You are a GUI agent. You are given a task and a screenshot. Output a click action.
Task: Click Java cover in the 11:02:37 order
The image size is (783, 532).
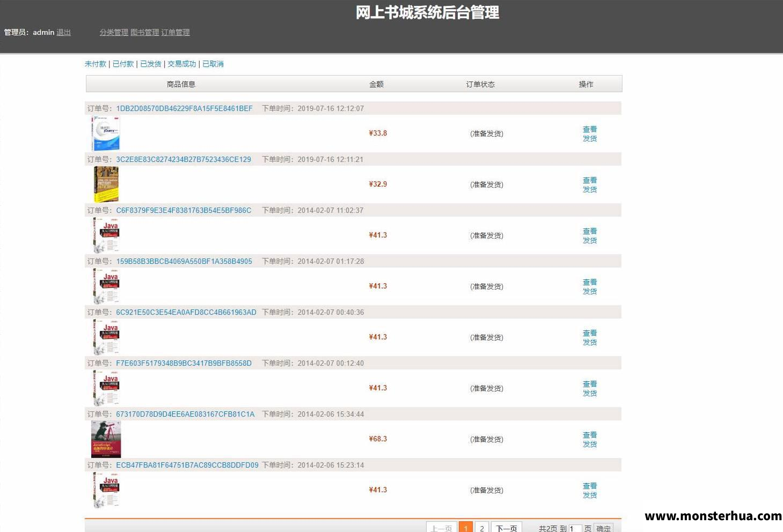[106, 235]
